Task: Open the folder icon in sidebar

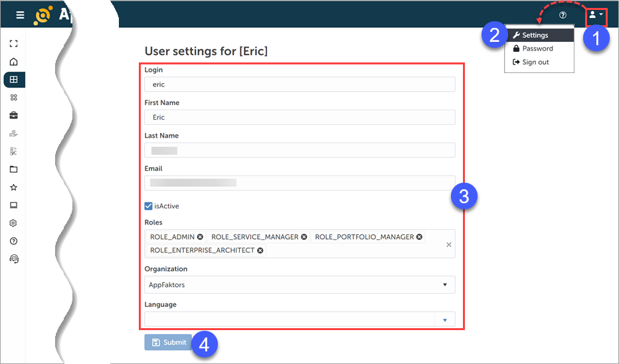Action: [13, 169]
